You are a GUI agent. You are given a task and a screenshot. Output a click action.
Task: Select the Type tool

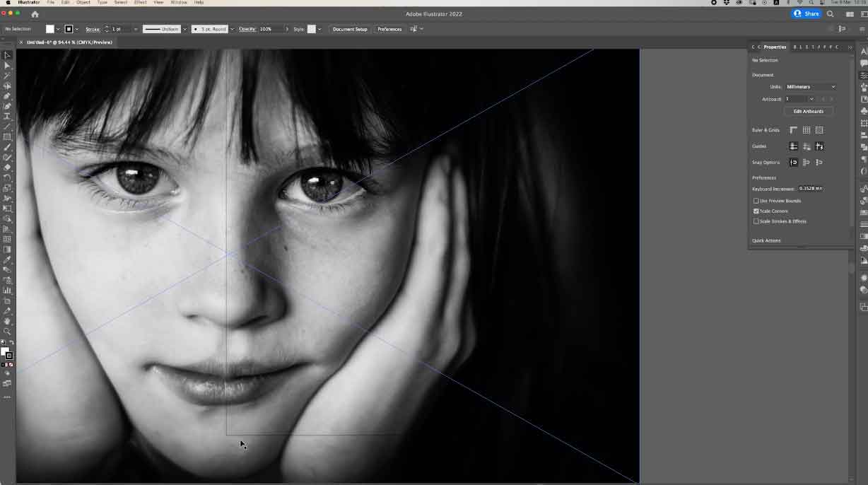point(7,116)
